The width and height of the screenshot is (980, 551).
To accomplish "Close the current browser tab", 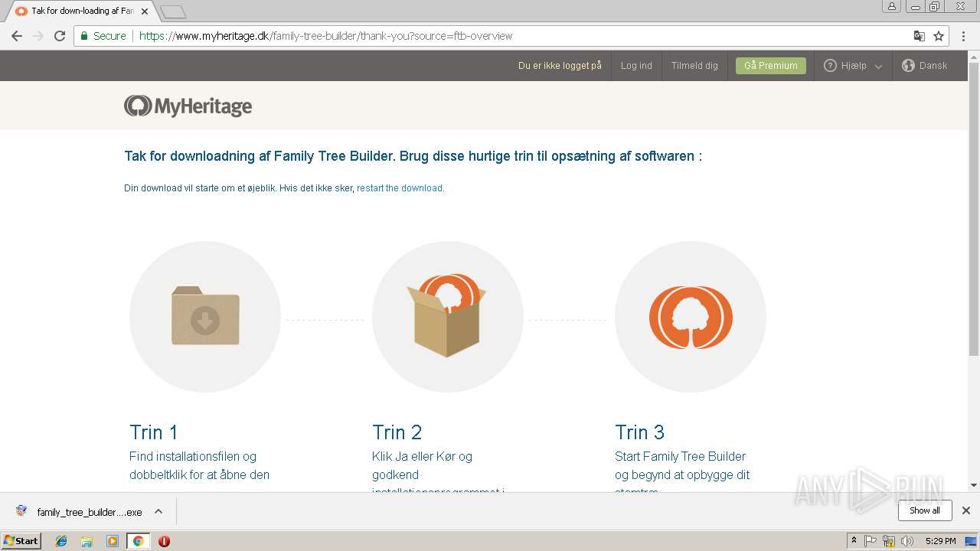I will click(145, 11).
